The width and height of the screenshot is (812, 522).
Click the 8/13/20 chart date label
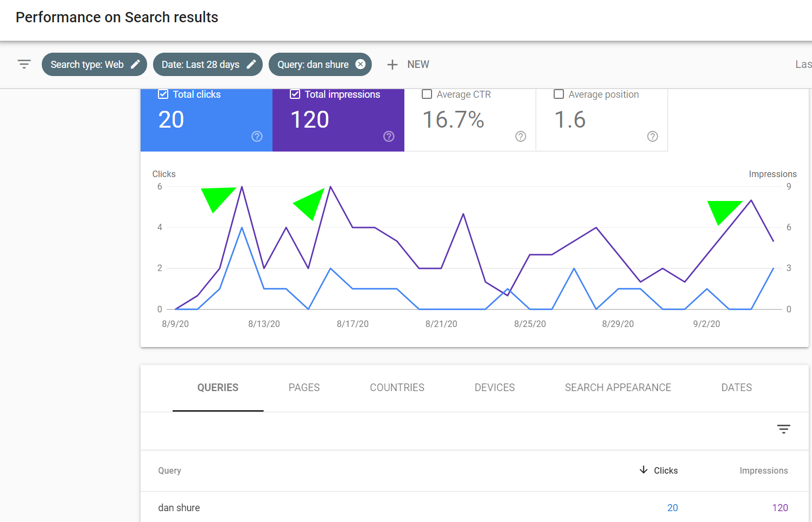(x=264, y=324)
